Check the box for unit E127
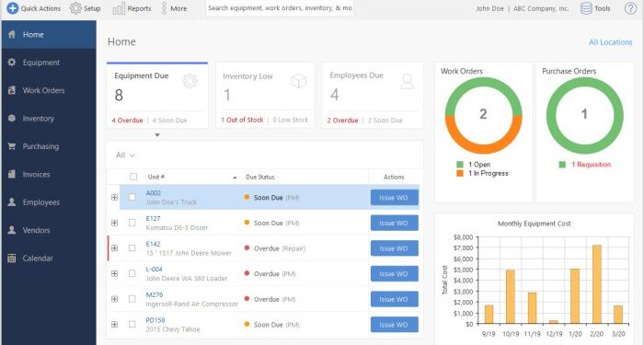644x345 pixels. click(x=132, y=223)
